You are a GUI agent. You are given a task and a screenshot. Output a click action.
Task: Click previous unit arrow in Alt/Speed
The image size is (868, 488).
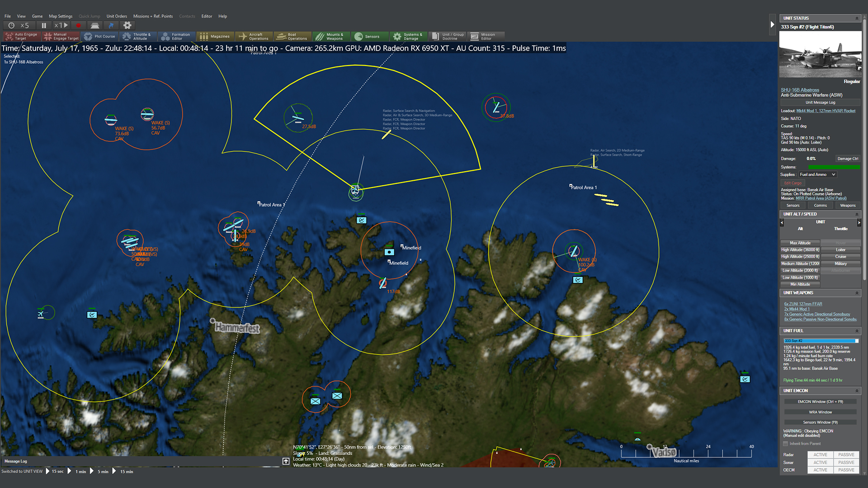point(782,222)
